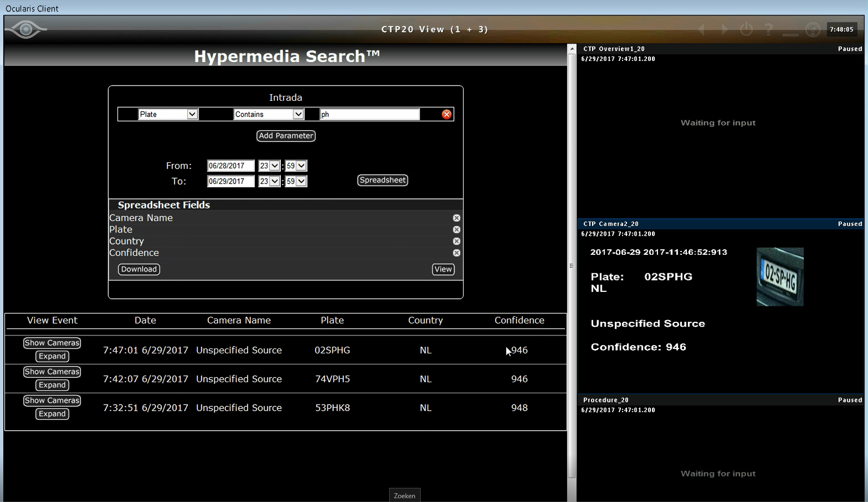Click the Date column header
The height and width of the screenshot is (502, 868).
pyautogui.click(x=145, y=320)
